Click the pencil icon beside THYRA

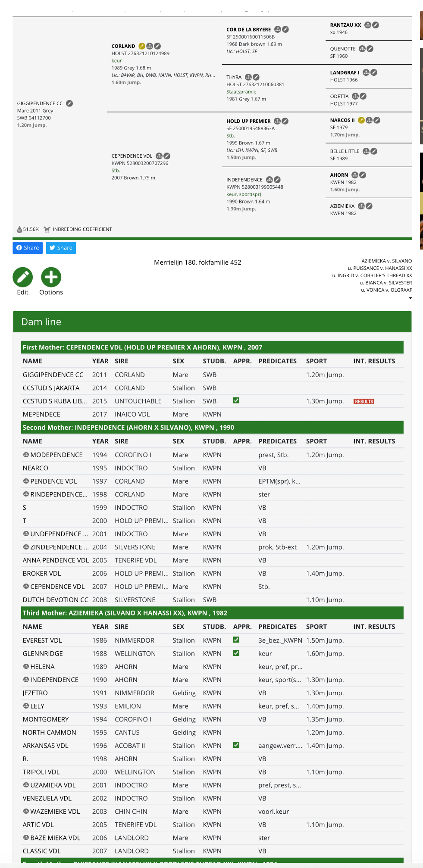coord(256,77)
